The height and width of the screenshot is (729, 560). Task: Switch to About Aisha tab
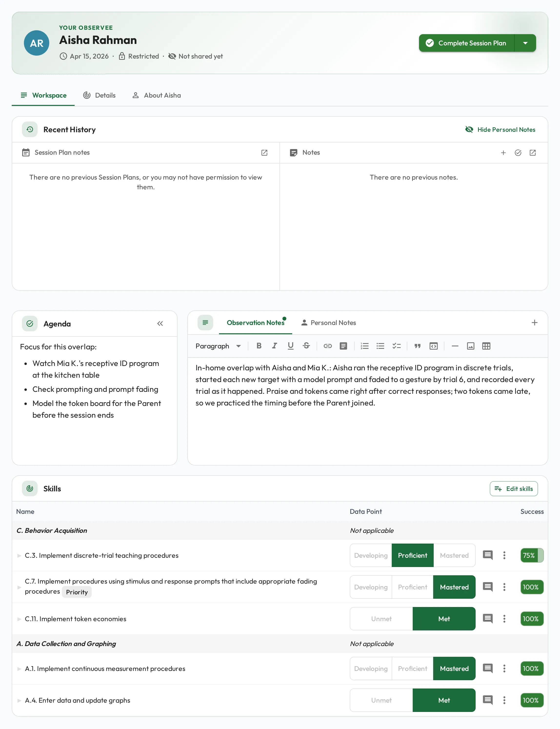pos(157,95)
